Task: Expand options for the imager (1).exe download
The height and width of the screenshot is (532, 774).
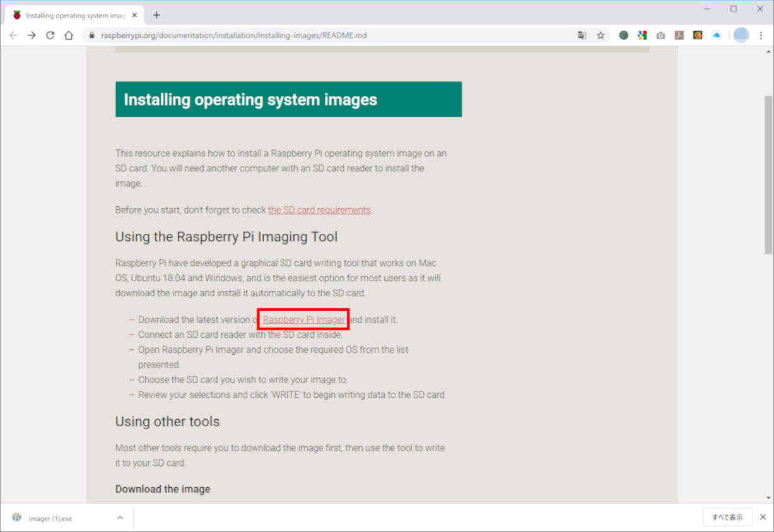Action: 120,517
